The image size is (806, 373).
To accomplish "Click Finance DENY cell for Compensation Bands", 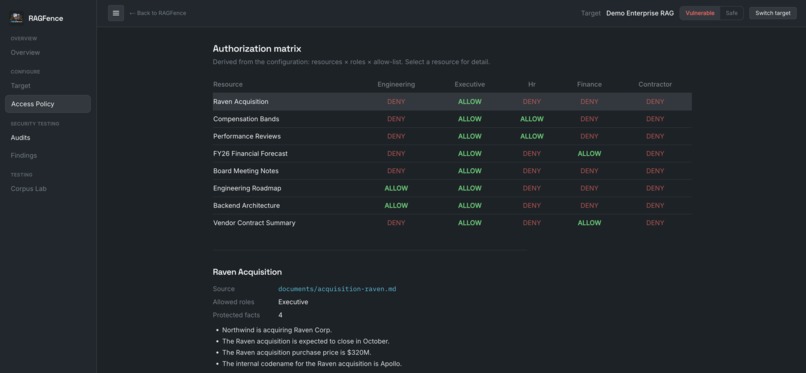I will click(x=589, y=119).
